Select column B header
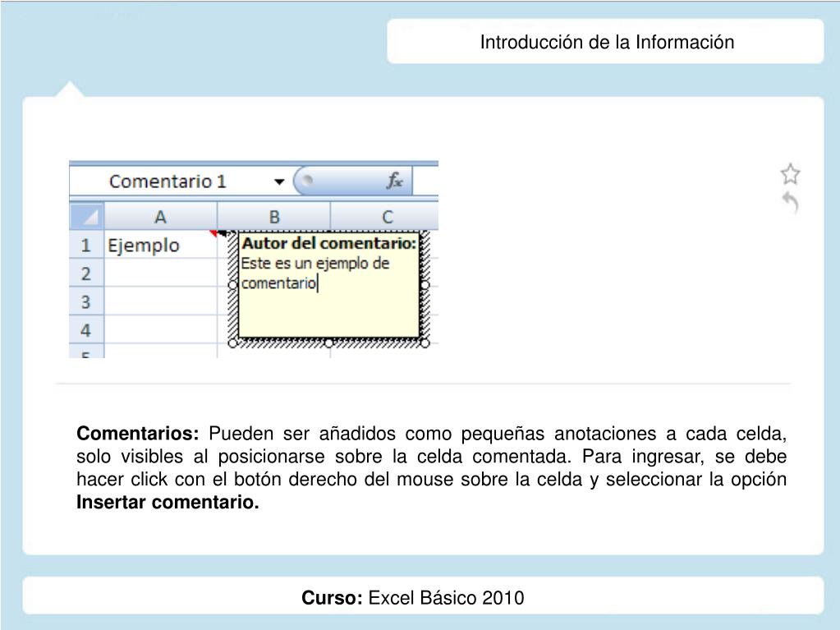The image size is (840, 630). [x=273, y=216]
